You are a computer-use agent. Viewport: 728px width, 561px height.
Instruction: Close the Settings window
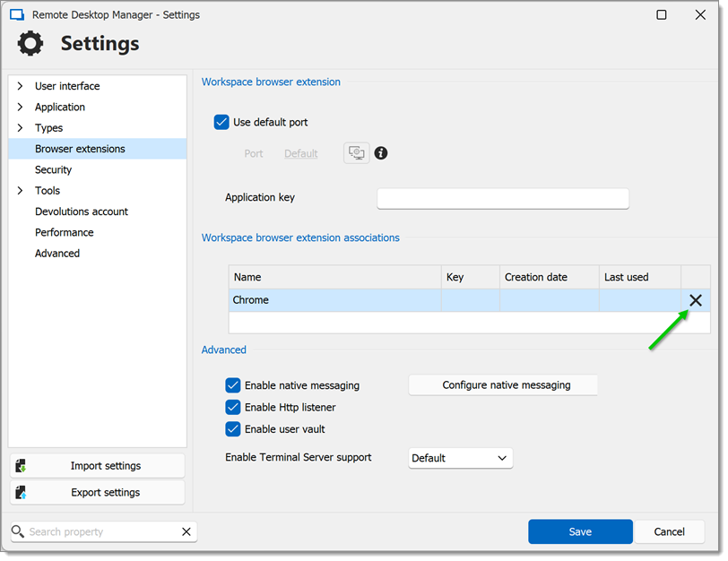coord(700,15)
